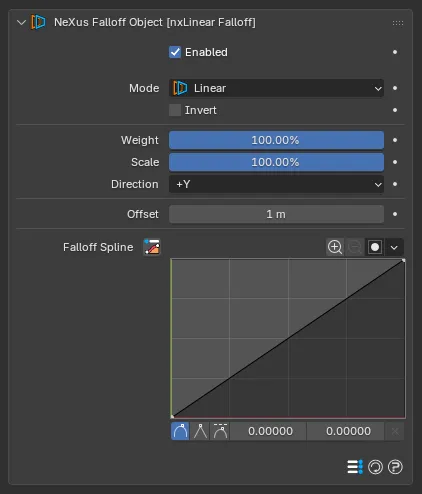
Task: Adjust the Weight slider at 100.00%
Action: pos(276,140)
